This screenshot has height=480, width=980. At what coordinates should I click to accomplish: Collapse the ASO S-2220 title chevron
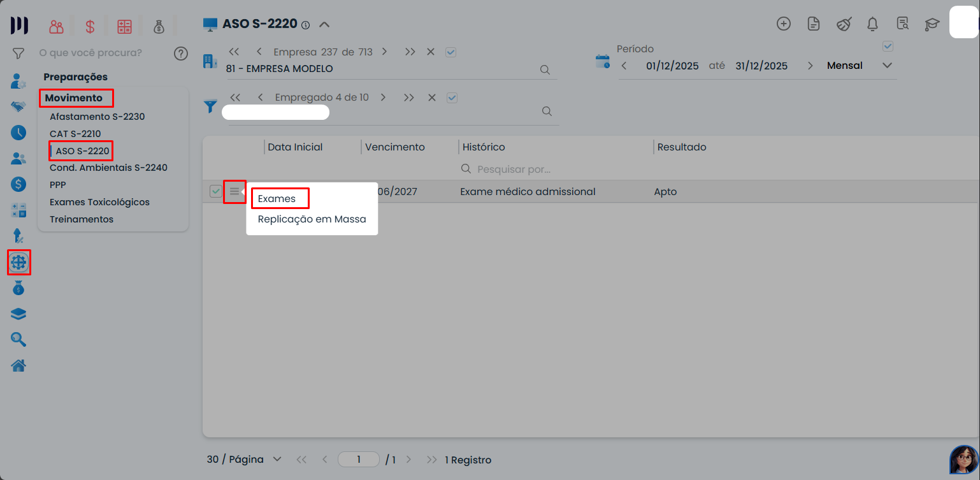point(324,25)
